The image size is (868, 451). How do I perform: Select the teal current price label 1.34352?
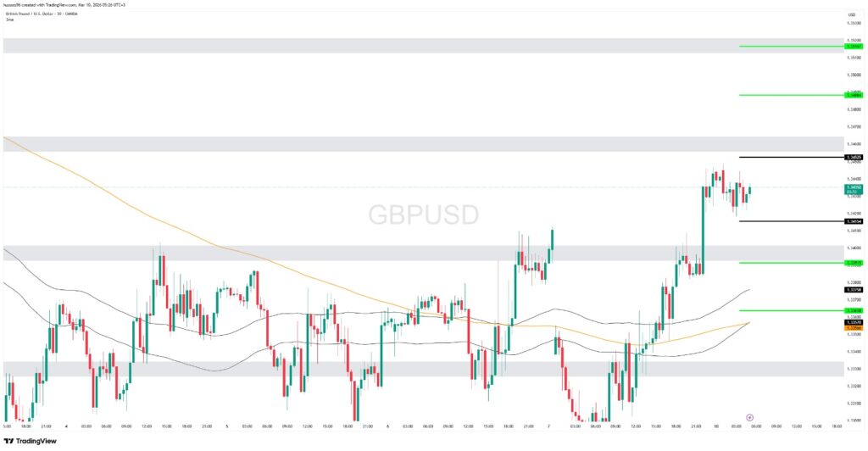[x=854, y=187]
